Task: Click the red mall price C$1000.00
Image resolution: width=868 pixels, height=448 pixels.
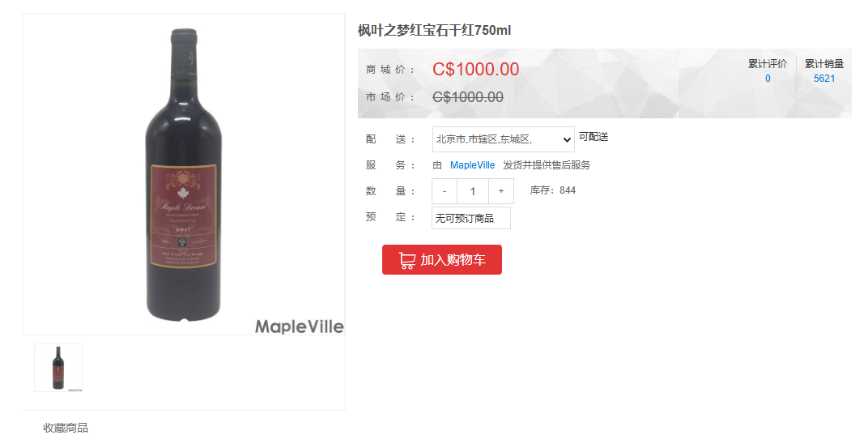Action: coord(476,69)
